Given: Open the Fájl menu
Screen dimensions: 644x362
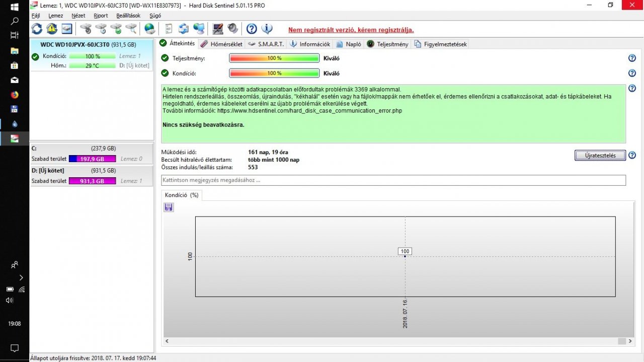Looking at the screenshot, I should pyautogui.click(x=36, y=16).
